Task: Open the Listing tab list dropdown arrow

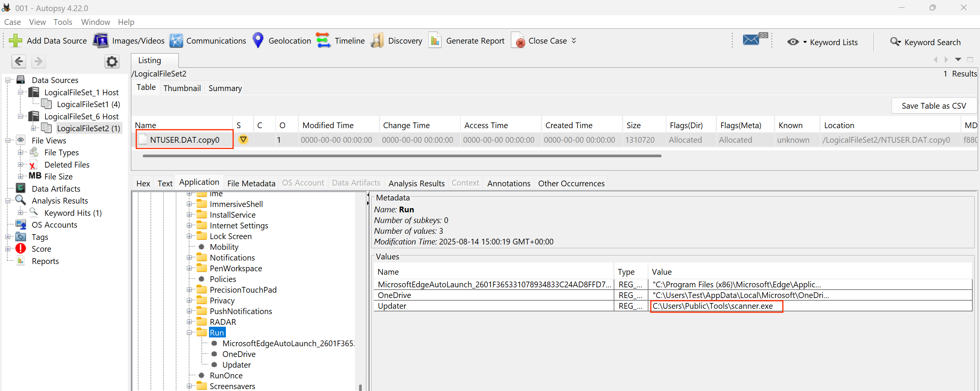Action: [958, 59]
